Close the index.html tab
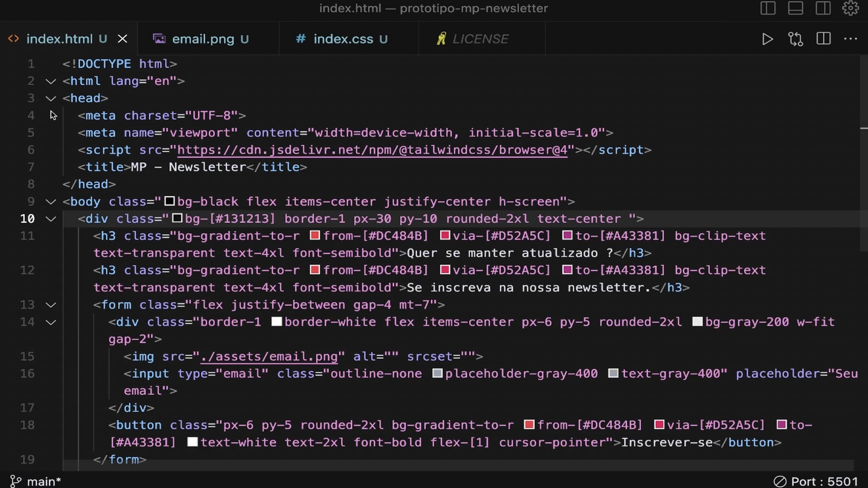The image size is (868, 488). tap(123, 39)
